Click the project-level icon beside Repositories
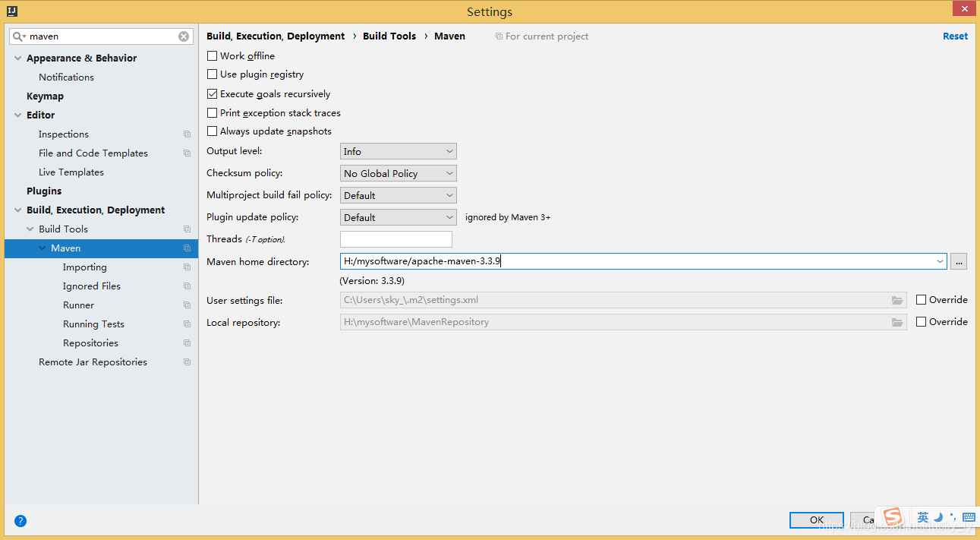The width and height of the screenshot is (980, 540). 187,343
